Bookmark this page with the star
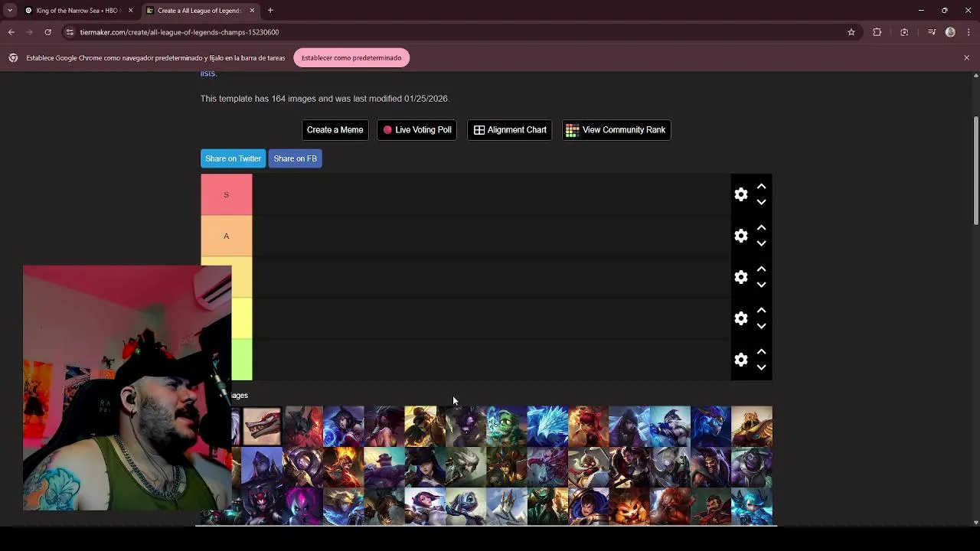980x551 pixels. pos(851,32)
